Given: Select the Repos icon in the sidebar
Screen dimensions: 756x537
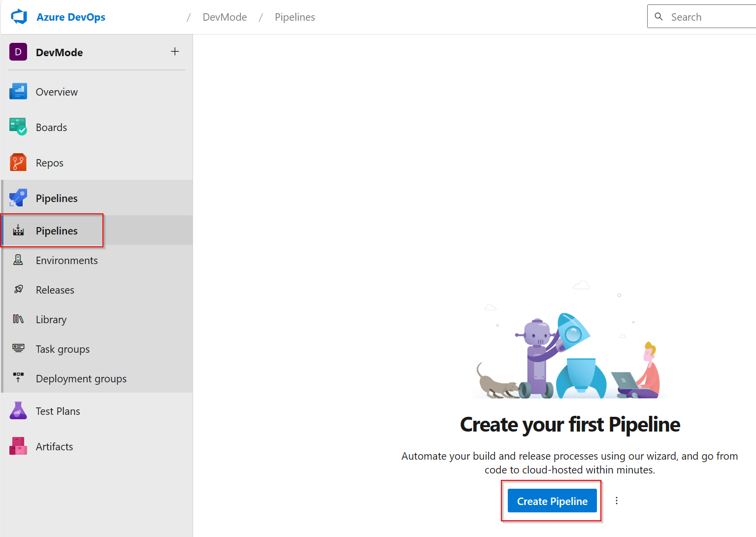Looking at the screenshot, I should 18,162.
